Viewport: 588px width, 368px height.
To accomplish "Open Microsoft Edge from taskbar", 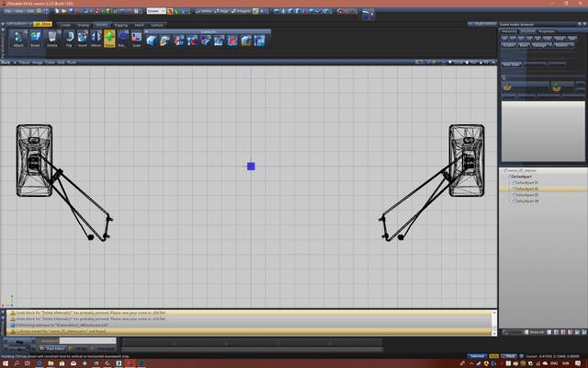I will pyautogui.click(x=39, y=363).
